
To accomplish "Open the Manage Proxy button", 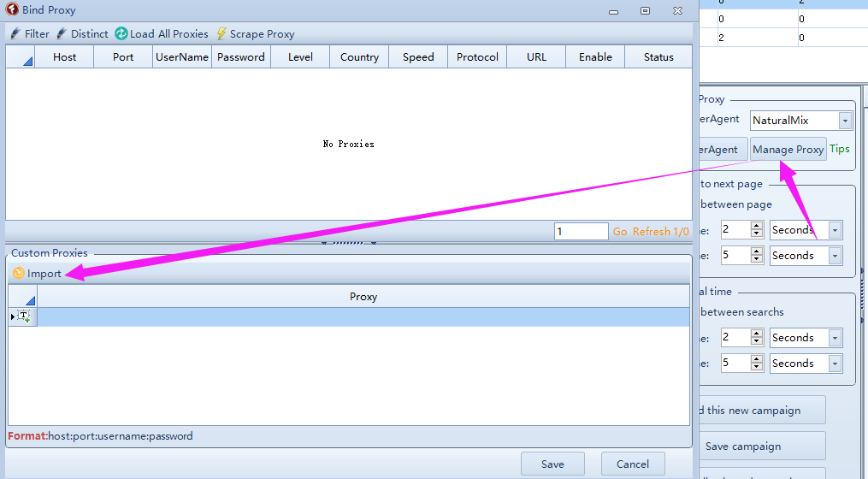I will (x=788, y=150).
